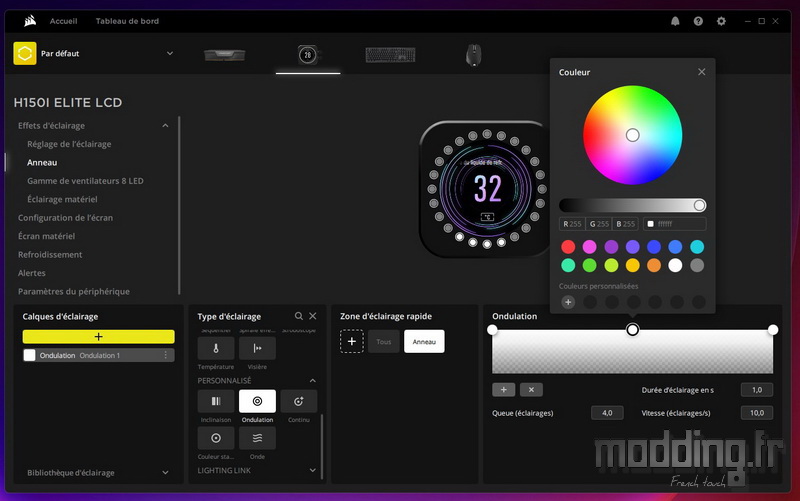Open Écran matériel settings
800x501 pixels.
coord(46,236)
